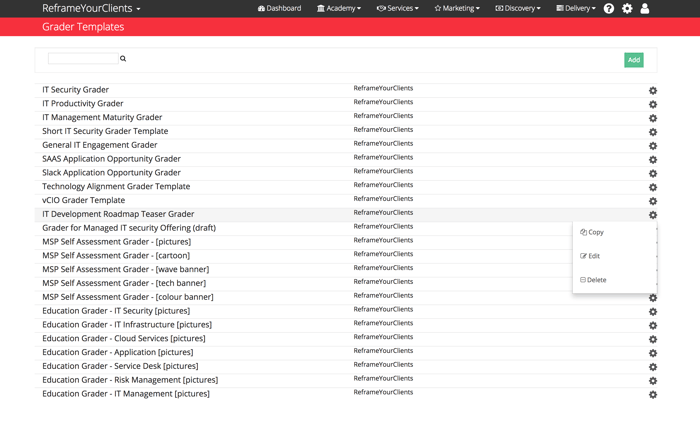700x422 pixels.
Task: Click the search magnifier icon
Action: point(123,59)
